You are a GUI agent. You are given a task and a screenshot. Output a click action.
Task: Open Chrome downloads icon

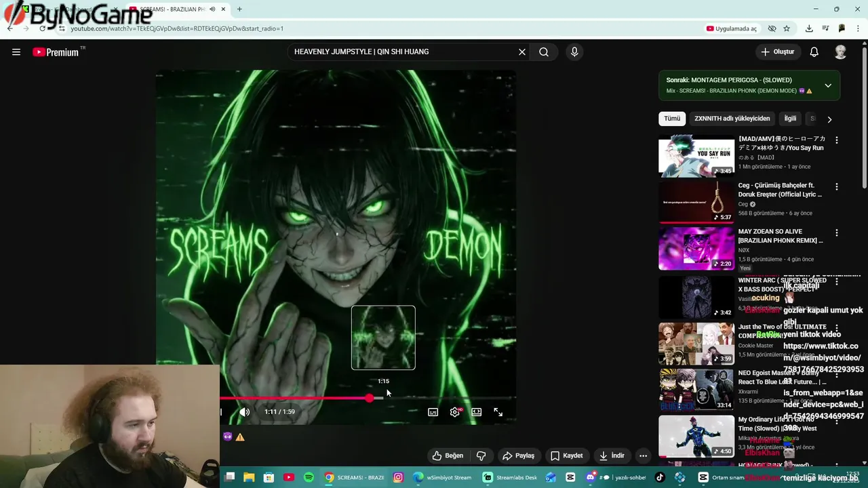(x=809, y=28)
